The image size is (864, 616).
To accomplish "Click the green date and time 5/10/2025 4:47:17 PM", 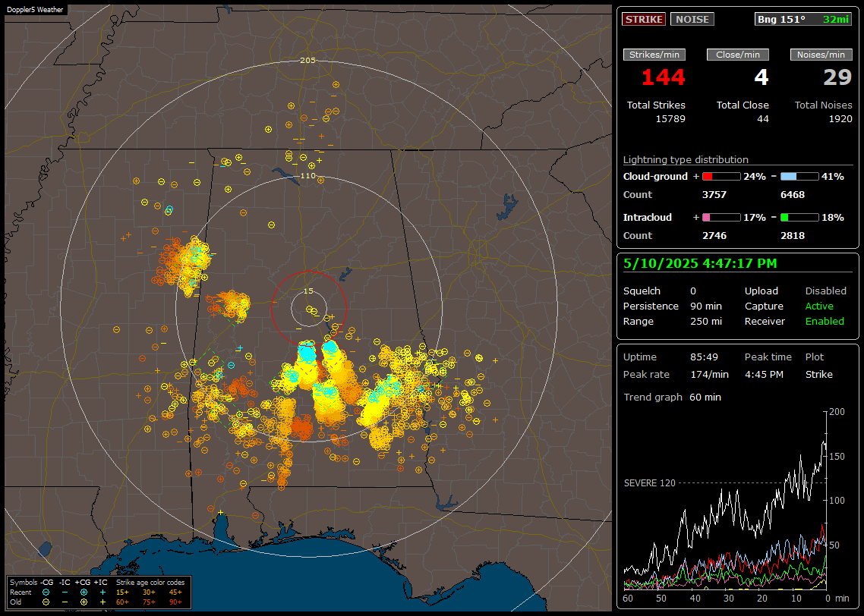I will click(700, 264).
